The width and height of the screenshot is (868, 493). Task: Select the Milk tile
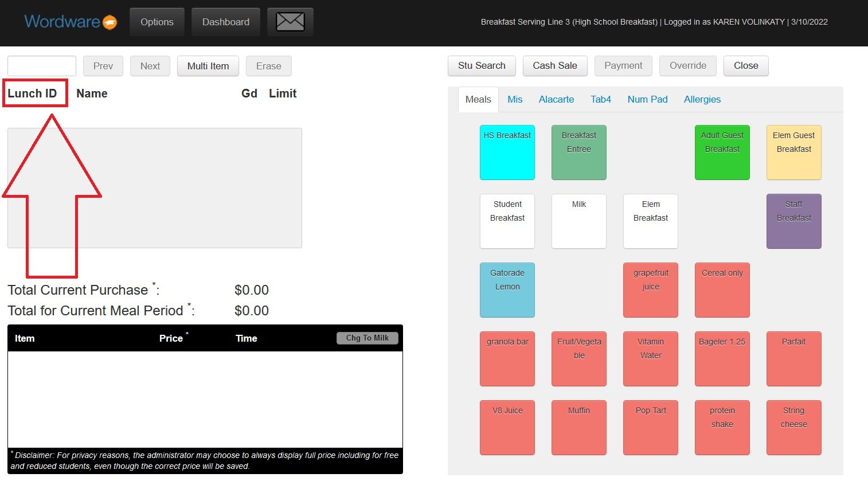pos(578,221)
